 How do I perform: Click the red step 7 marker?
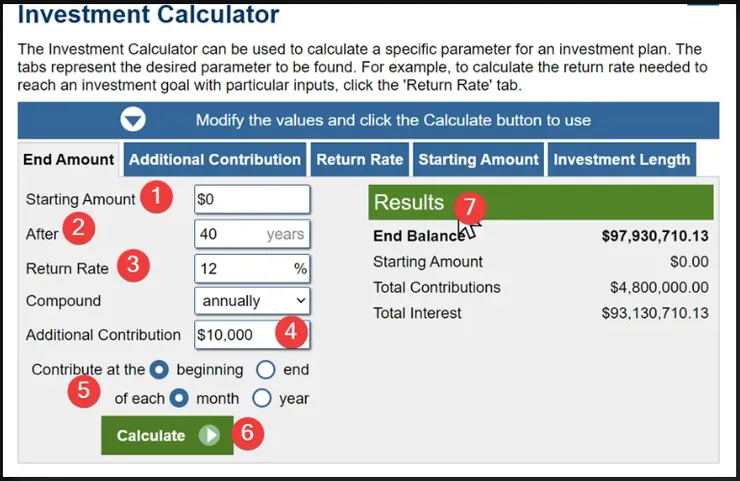point(469,209)
